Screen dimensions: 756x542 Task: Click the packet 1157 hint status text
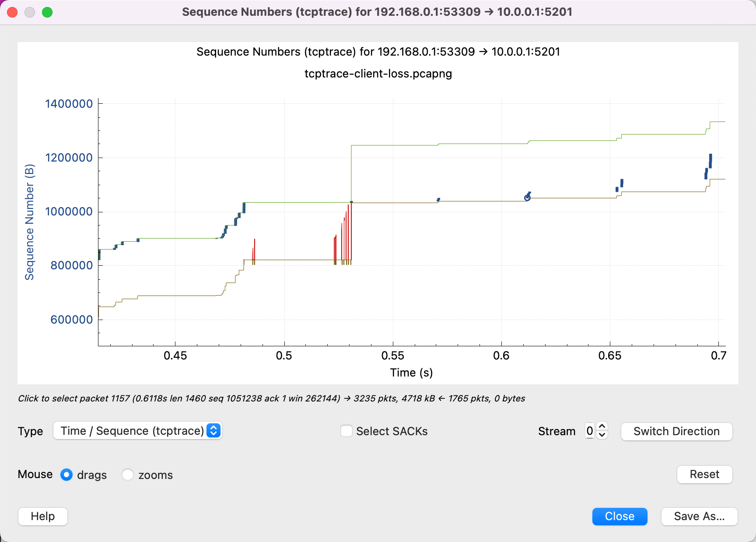[271, 398]
